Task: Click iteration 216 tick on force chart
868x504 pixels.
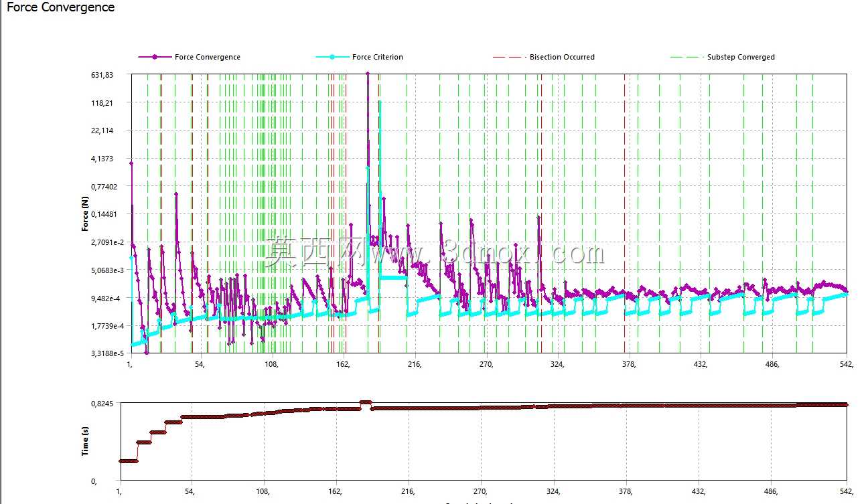Action: tap(415, 364)
